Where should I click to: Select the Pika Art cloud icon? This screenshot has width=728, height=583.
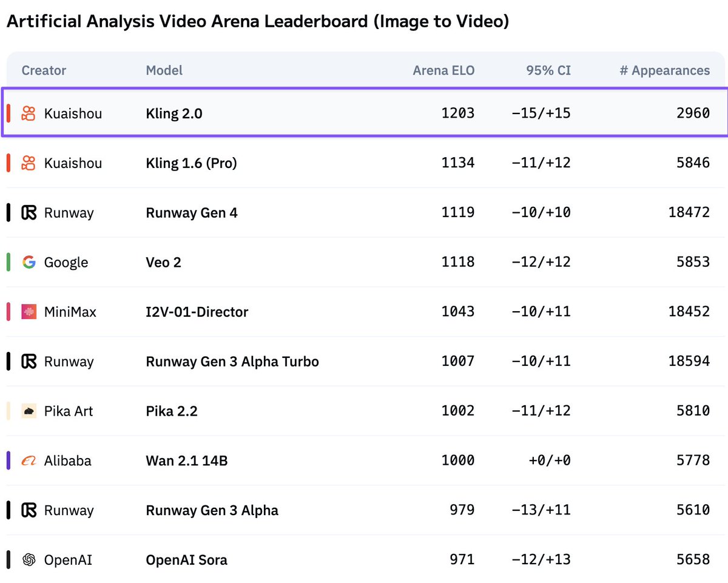coord(27,411)
